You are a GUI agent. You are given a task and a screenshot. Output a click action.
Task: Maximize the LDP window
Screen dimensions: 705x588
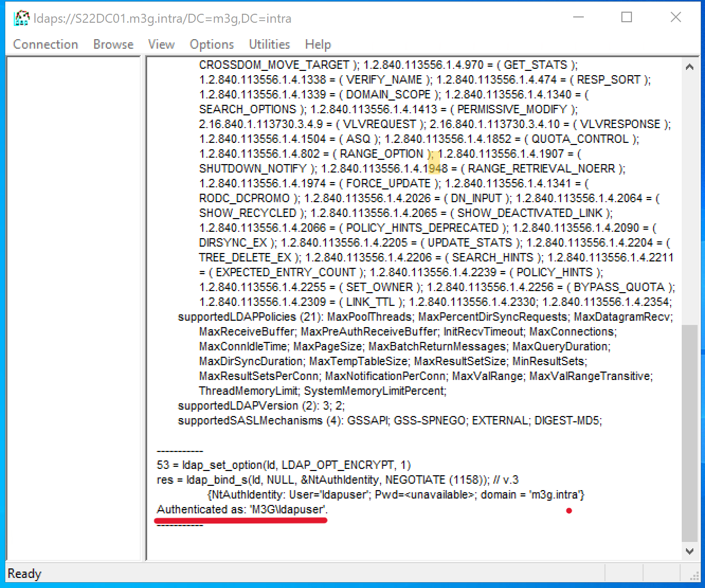tap(627, 17)
